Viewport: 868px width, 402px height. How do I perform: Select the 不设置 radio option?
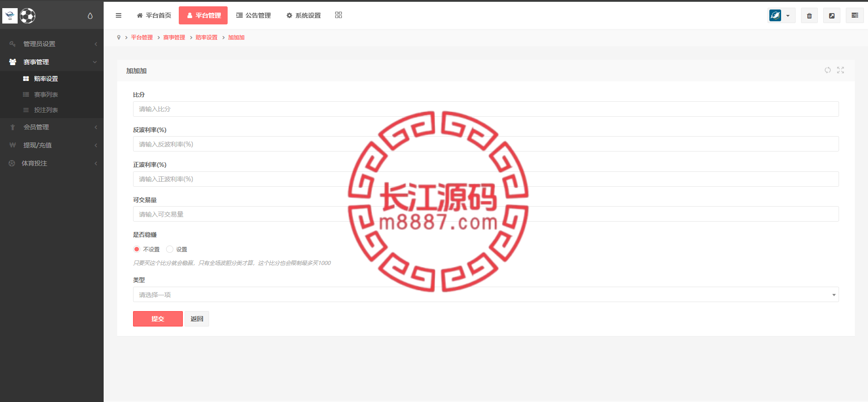click(137, 249)
